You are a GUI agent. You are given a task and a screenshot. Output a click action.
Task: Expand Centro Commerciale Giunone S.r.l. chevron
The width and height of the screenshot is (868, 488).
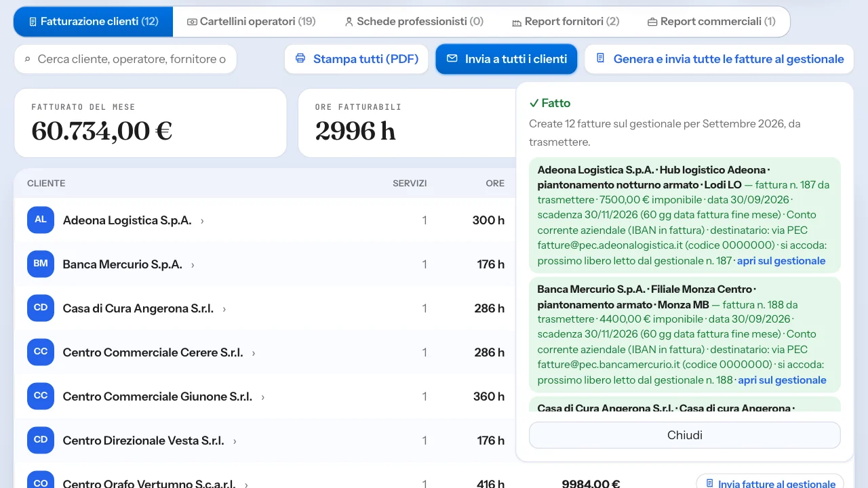click(x=263, y=397)
